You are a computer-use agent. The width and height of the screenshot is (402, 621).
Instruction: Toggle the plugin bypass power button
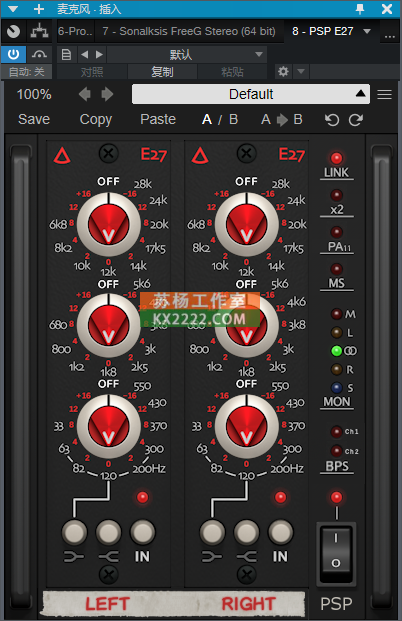pos(13,54)
